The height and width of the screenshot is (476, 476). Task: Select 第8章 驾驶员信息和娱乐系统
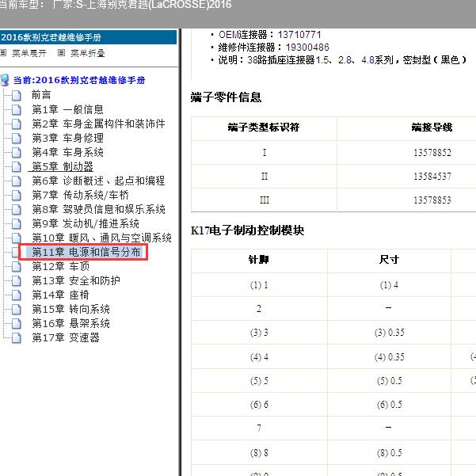point(98,209)
